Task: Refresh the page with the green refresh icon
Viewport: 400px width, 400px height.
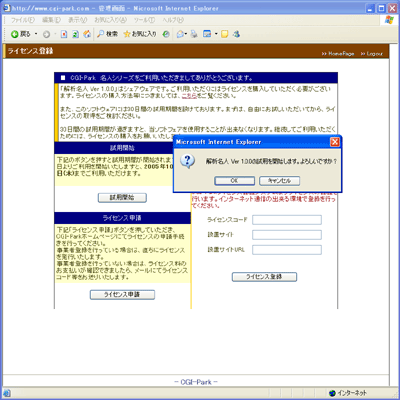Action: coord(76,34)
